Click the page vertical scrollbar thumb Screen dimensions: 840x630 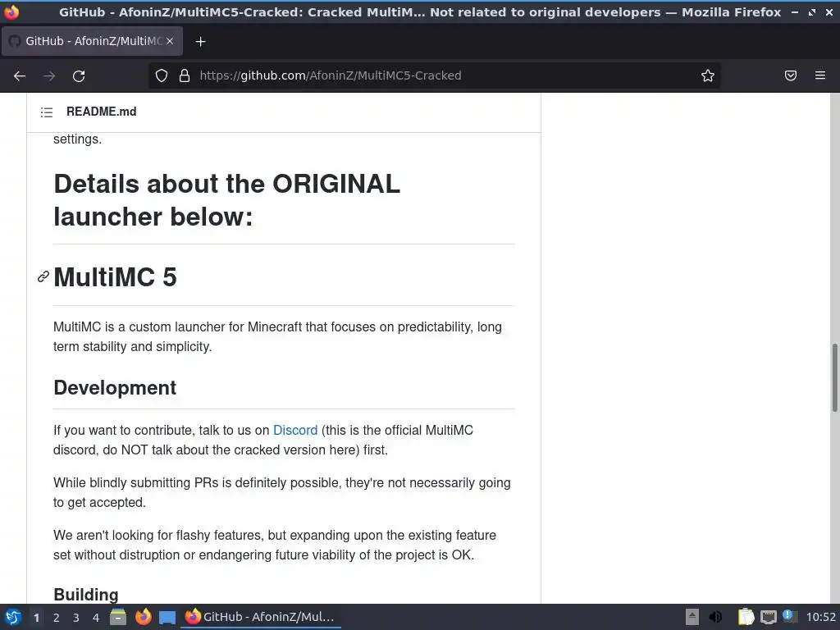[x=834, y=377]
